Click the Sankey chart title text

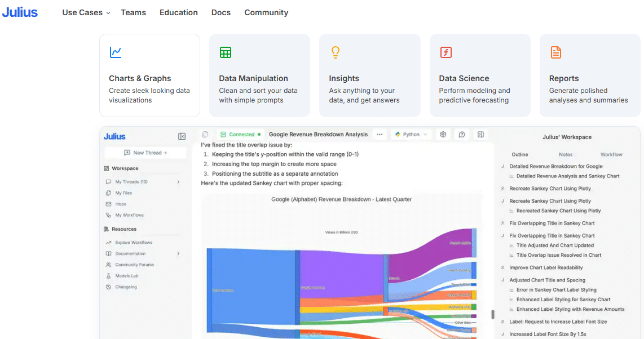pos(341,199)
